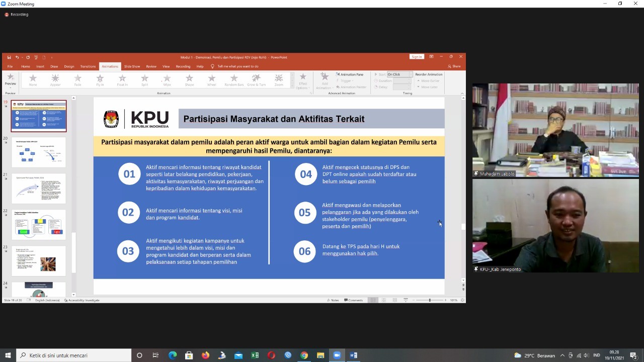Toggle the Notes pane

click(333, 300)
